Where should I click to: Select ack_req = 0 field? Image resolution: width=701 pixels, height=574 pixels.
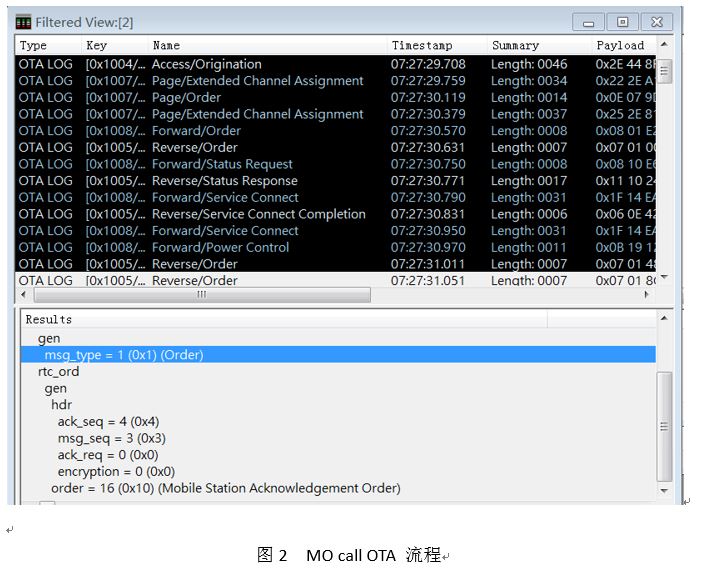(x=108, y=455)
